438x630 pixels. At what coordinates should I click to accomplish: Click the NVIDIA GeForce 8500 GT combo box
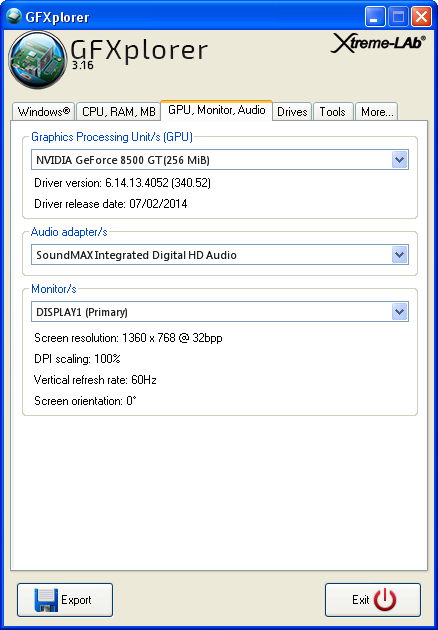pyautogui.click(x=220, y=160)
